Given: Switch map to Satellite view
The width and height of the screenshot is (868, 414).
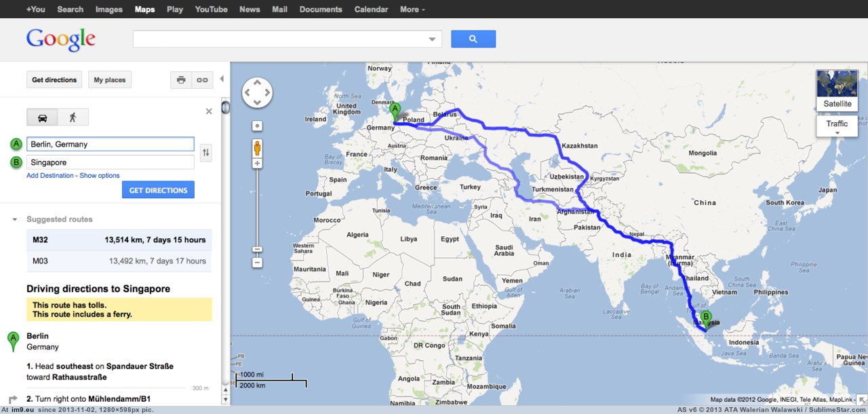Looking at the screenshot, I should point(837,90).
